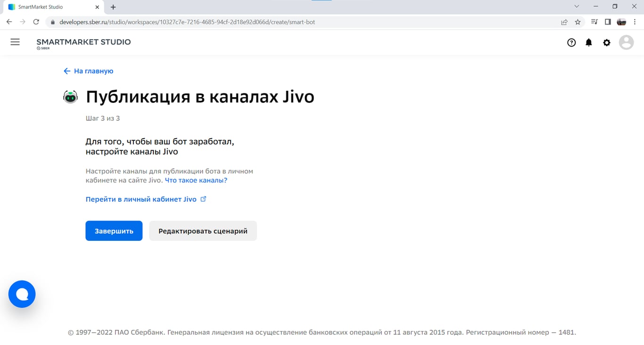Open the browser share icon
This screenshot has height=345, width=644.
click(564, 22)
